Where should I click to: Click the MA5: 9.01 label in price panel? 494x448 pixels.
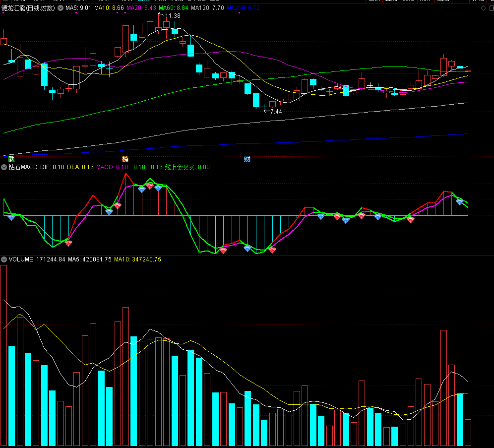[78, 8]
